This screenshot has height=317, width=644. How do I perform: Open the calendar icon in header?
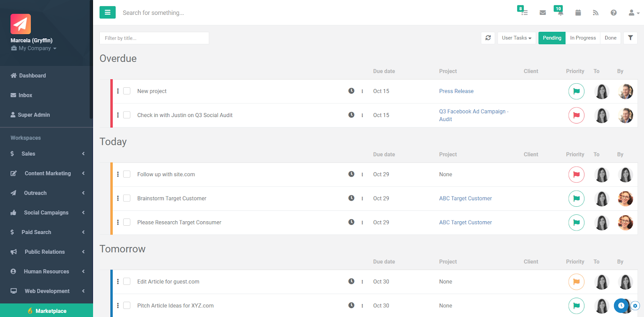(578, 13)
